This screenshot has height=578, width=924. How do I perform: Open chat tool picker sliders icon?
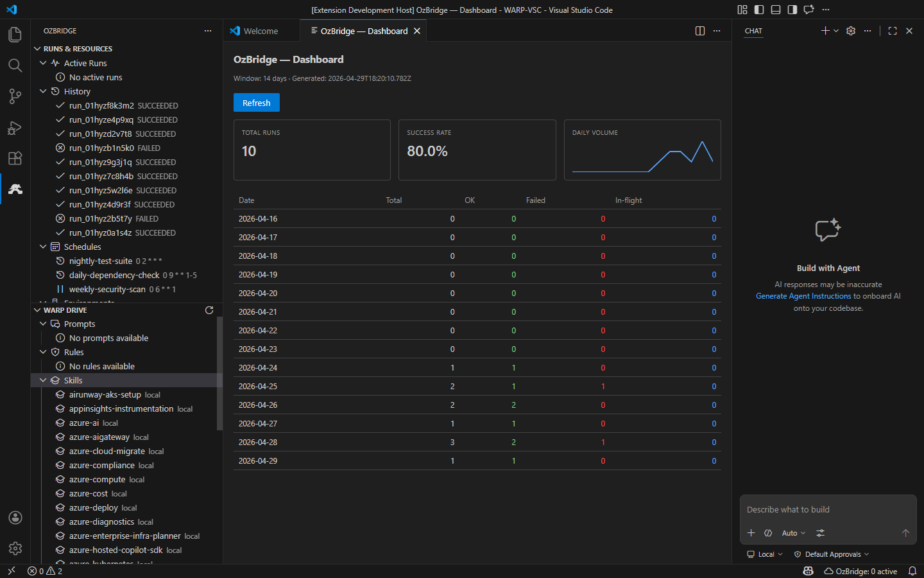point(820,533)
